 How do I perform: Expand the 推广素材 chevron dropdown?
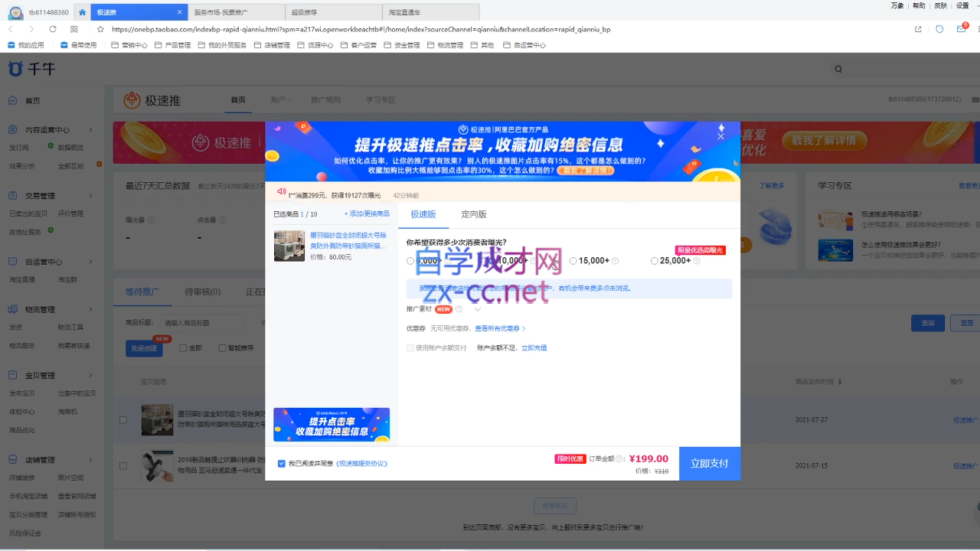point(478,309)
